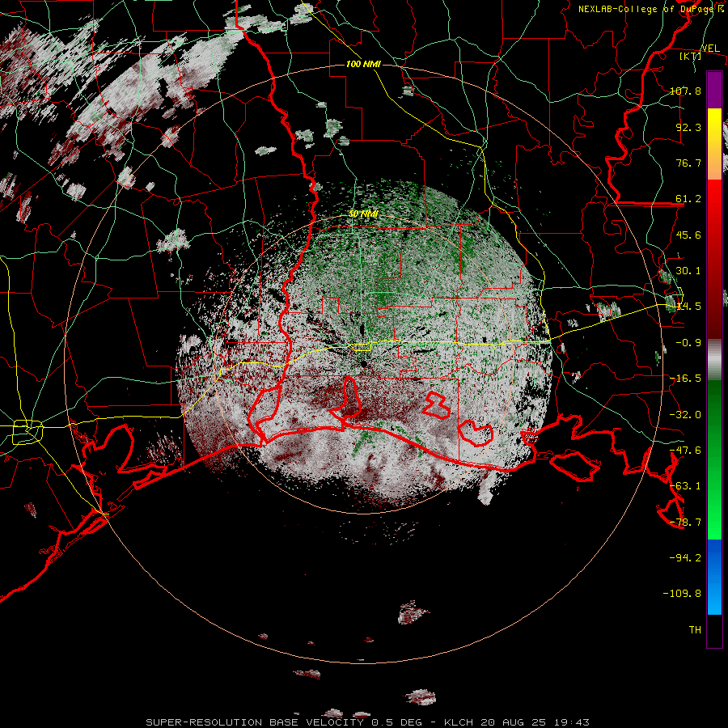Click the -16.5 legend value

[x=685, y=379]
